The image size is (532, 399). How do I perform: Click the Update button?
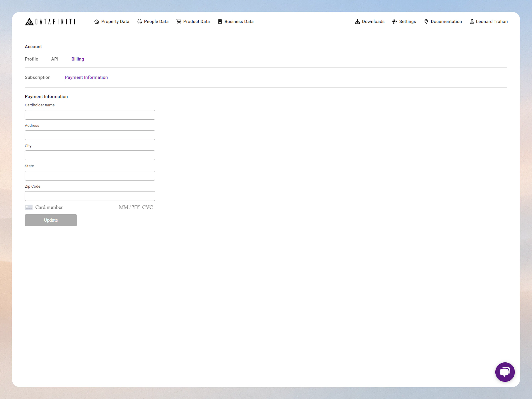pos(51,220)
